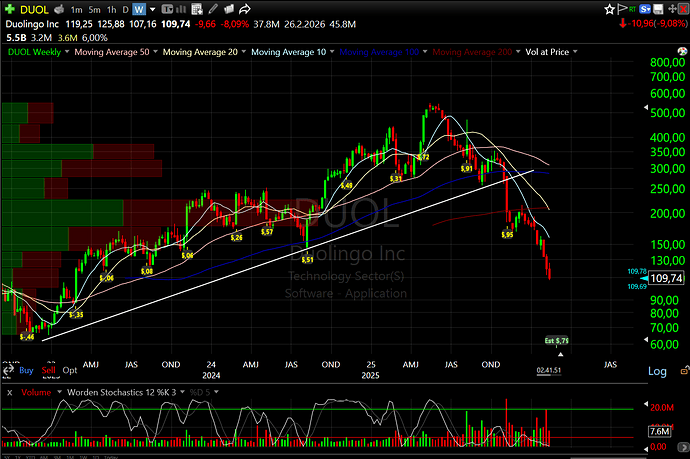Screen dimensions: 690x459
Task: Click the move window cross-arrows icon
Action: 672,9
